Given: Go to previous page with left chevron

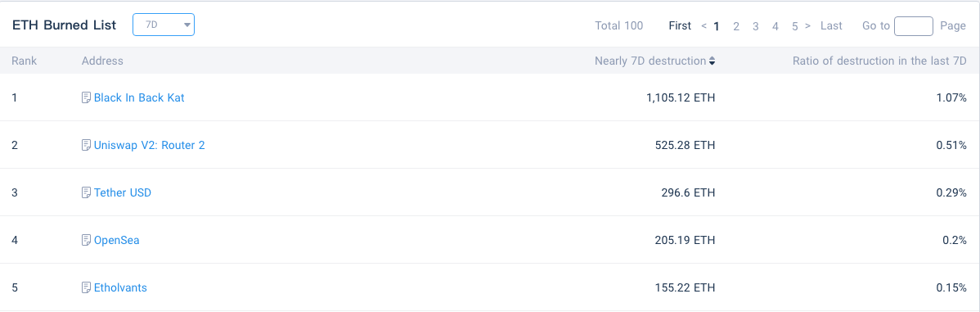Looking at the screenshot, I should [x=704, y=25].
